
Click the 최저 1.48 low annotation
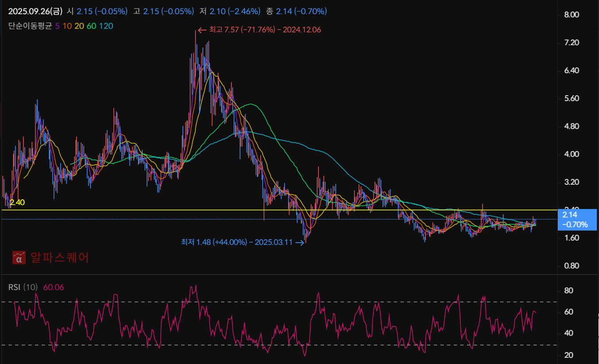click(x=242, y=242)
